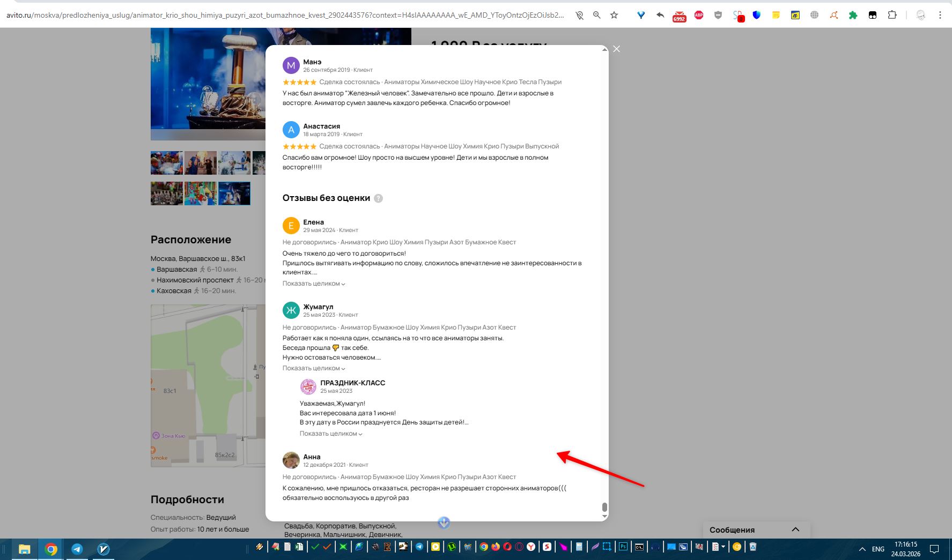Show hidden system tray icons
The height and width of the screenshot is (560, 952).
coord(862,549)
